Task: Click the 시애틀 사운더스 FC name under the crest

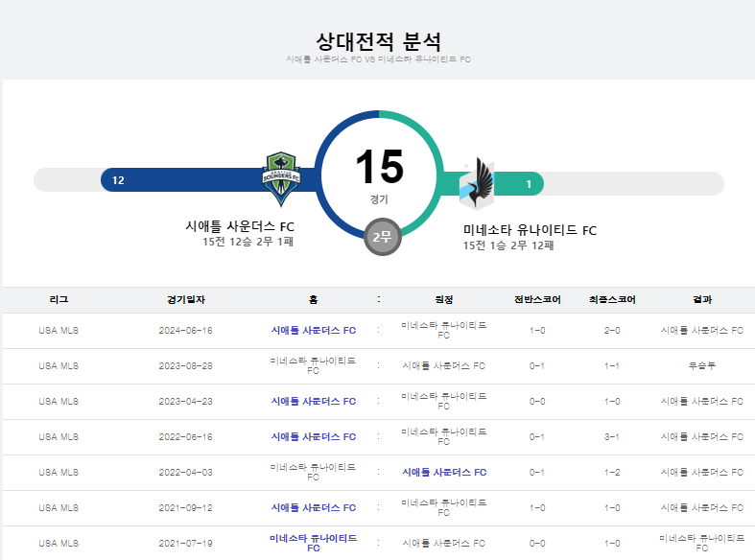Action: (x=240, y=226)
